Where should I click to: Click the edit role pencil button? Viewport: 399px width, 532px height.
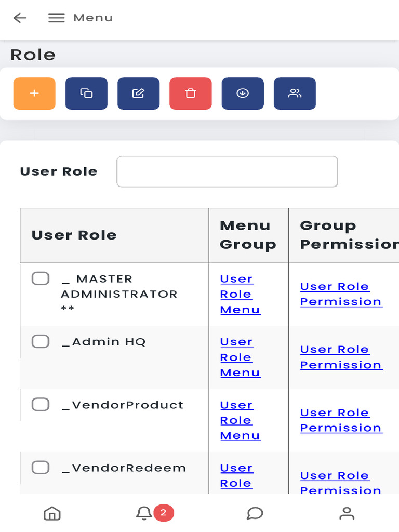click(138, 94)
